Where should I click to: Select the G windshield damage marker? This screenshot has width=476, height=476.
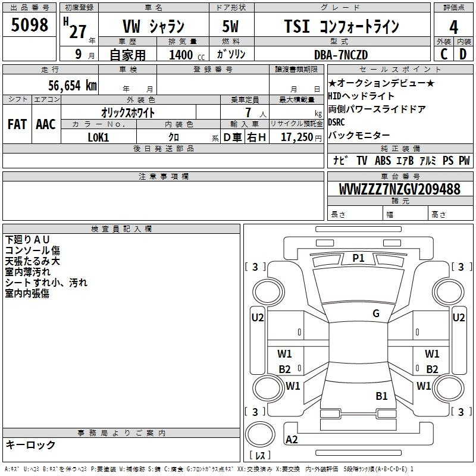click(375, 314)
